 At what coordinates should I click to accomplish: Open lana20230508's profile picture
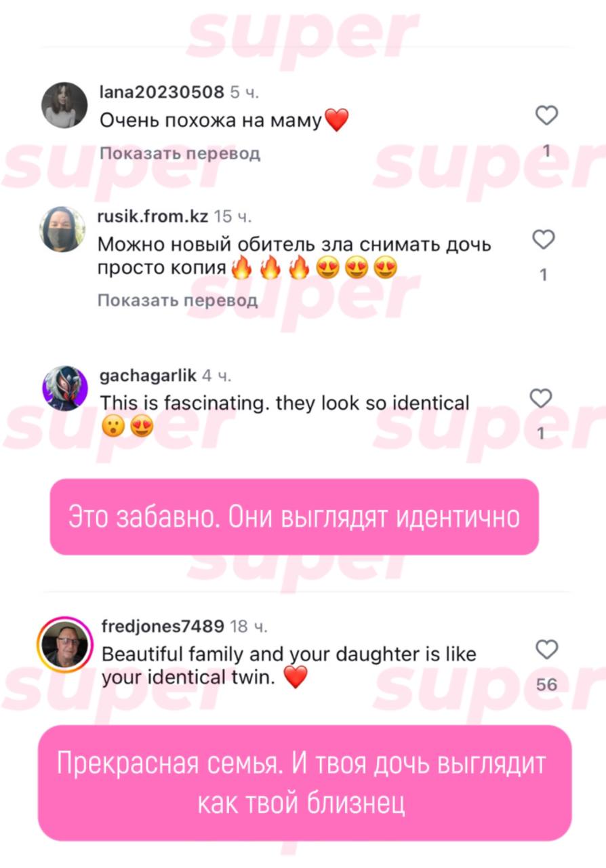click(x=64, y=105)
